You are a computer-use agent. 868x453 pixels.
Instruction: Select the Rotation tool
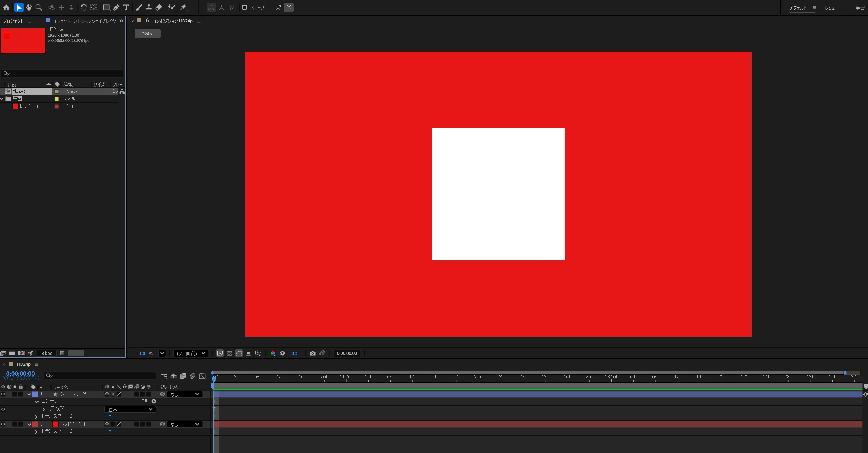(x=84, y=7)
